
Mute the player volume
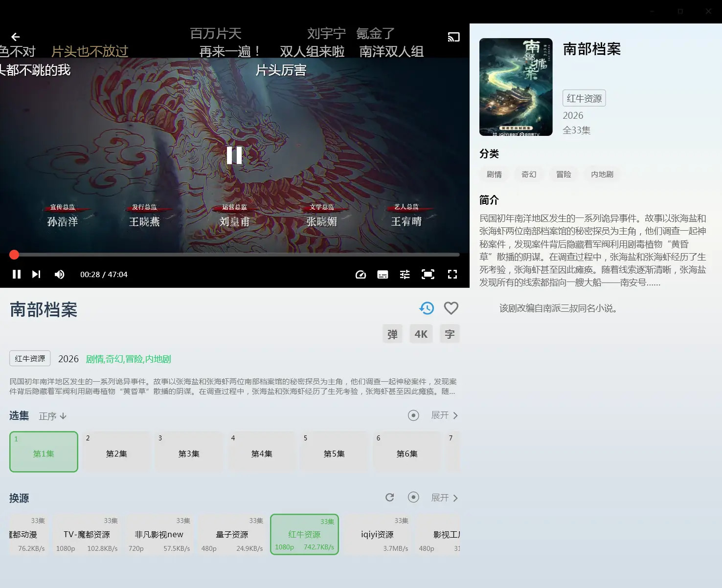59,274
